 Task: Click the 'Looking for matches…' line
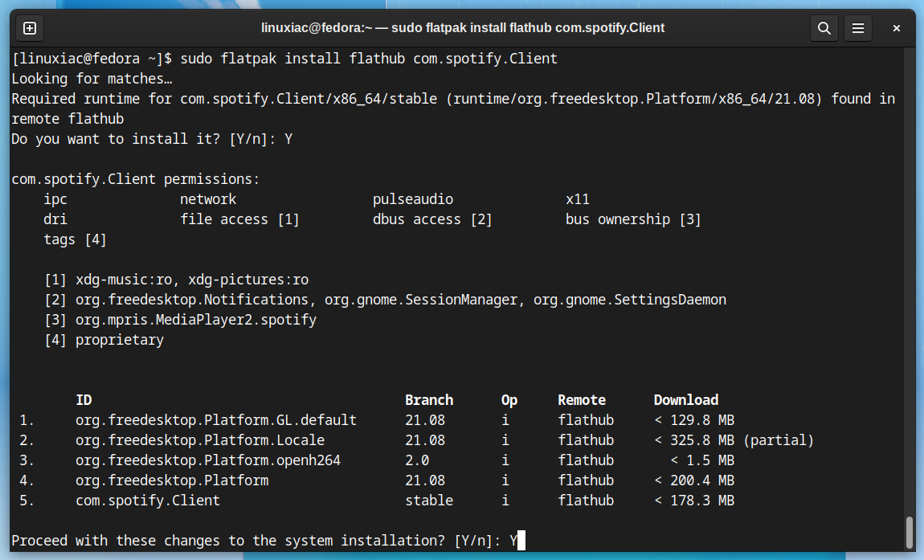92,79
